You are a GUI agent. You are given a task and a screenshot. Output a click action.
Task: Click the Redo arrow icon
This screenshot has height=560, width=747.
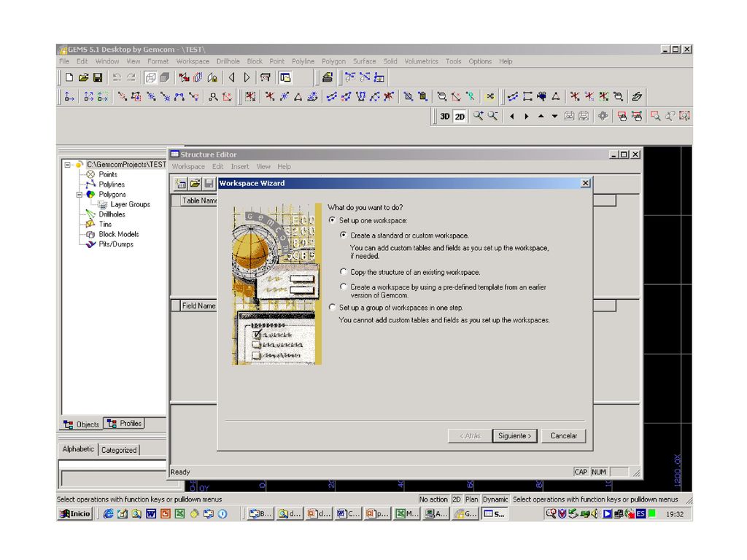(131, 77)
